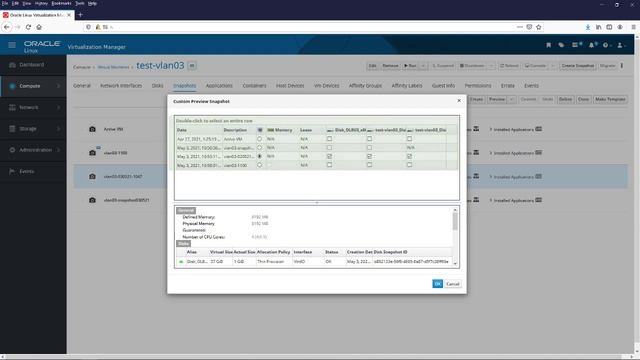Viewport: 640px width, 360px height.
Task: Click the Administration gear sidebar icon
Action: pos(12,150)
